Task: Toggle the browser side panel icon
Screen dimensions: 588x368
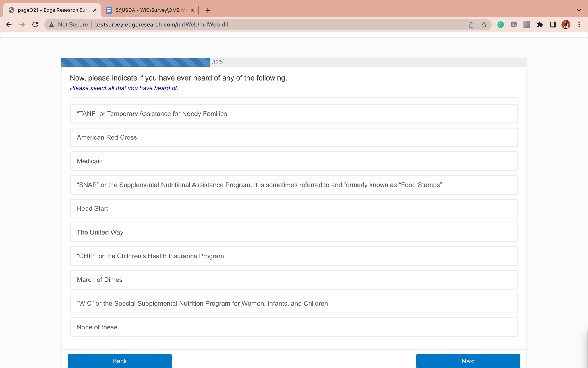Action: (553, 25)
